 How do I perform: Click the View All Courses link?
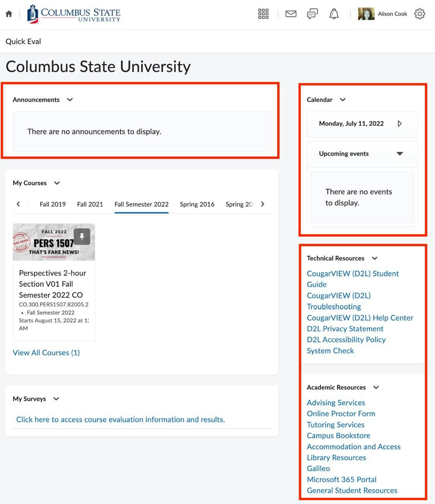coord(46,352)
